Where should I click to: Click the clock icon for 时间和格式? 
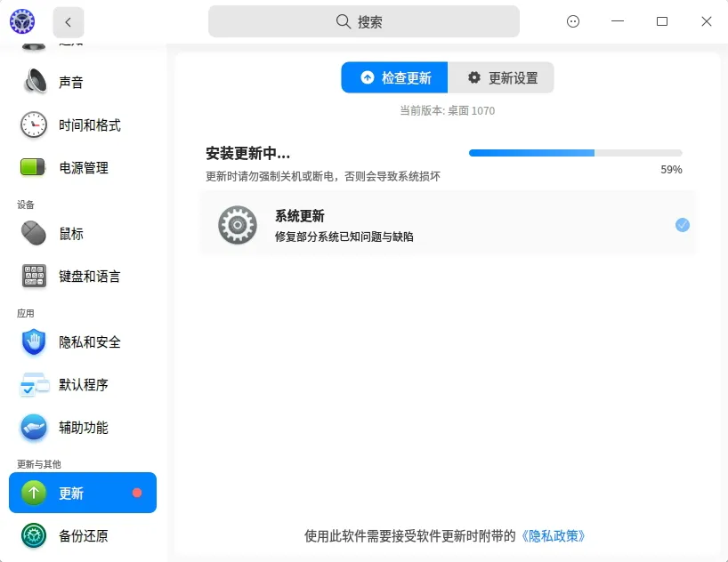pyautogui.click(x=34, y=124)
